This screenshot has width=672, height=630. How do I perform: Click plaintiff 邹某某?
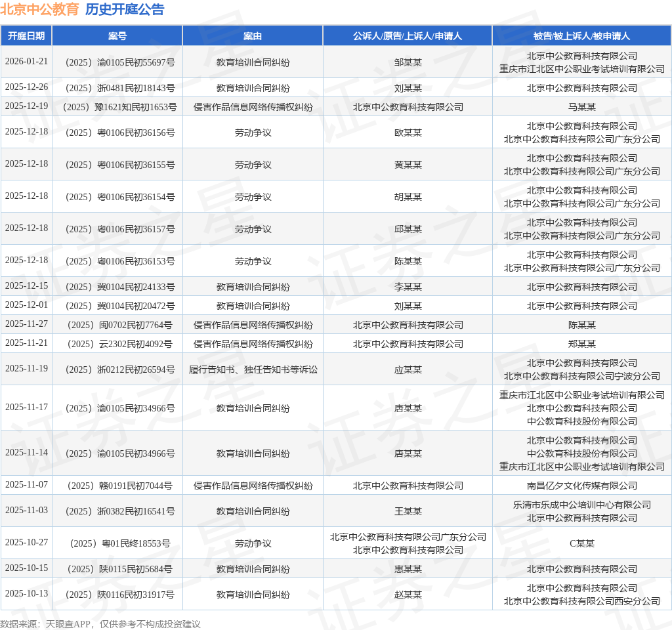[408, 62]
